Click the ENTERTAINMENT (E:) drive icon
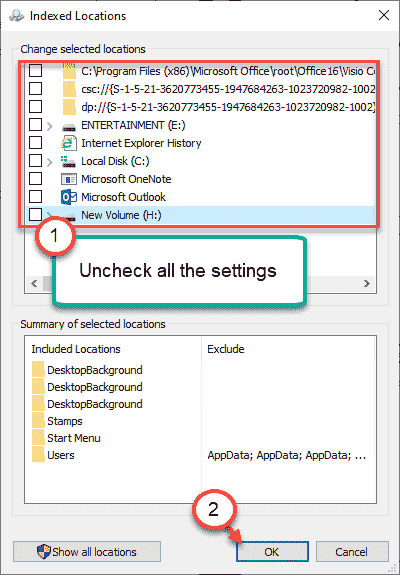400x575 pixels. [69, 127]
